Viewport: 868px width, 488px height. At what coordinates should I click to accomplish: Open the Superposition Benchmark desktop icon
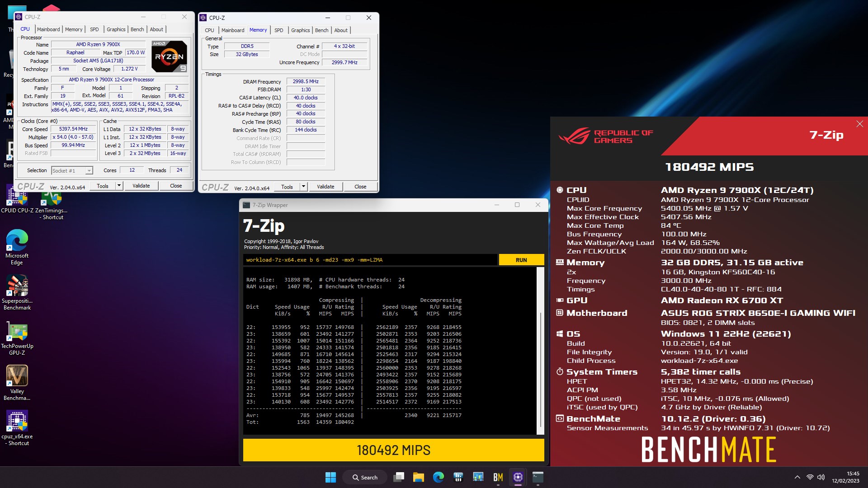17,292
